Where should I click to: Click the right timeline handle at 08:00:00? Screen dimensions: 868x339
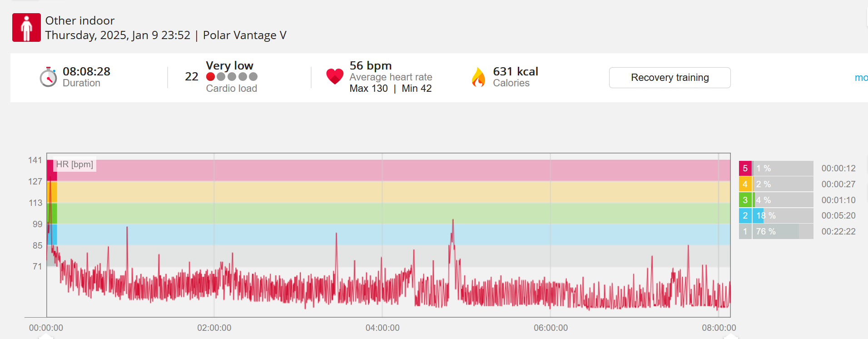coord(730,336)
